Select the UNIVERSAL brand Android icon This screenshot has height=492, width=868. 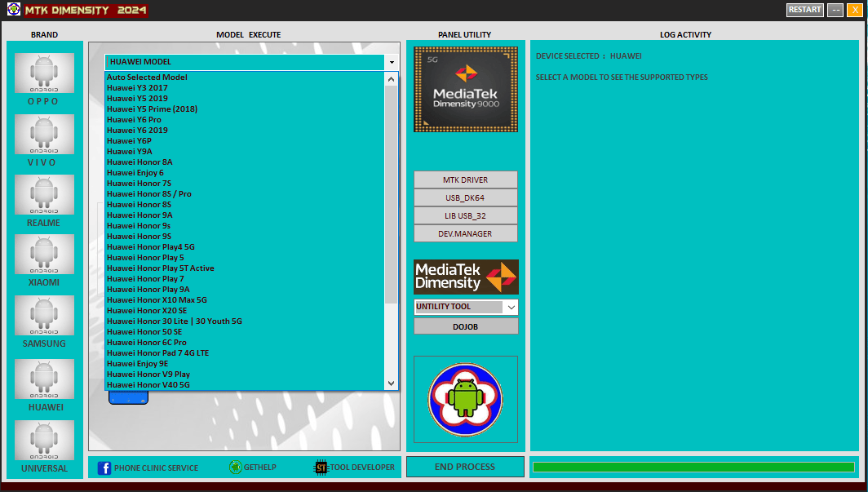coord(44,440)
